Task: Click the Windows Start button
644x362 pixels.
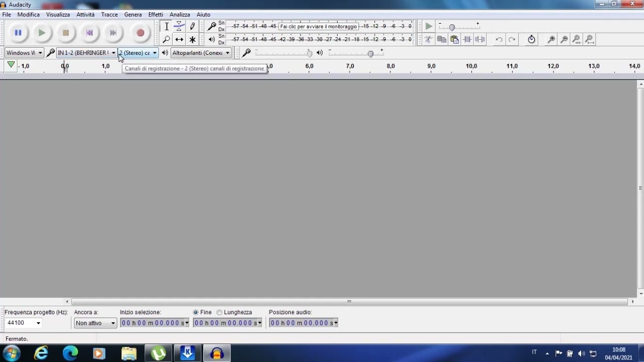Action: (x=11, y=353)
